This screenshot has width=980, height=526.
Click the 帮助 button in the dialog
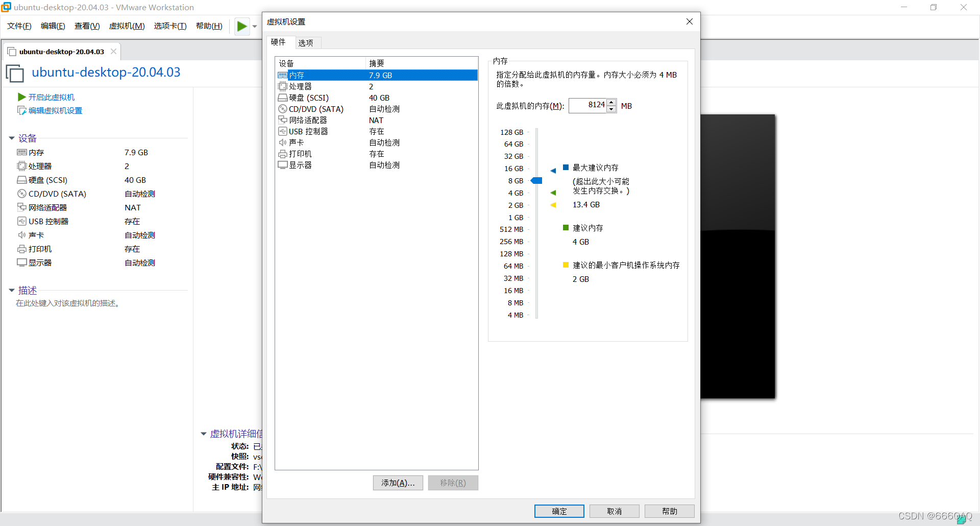point(670,511)
